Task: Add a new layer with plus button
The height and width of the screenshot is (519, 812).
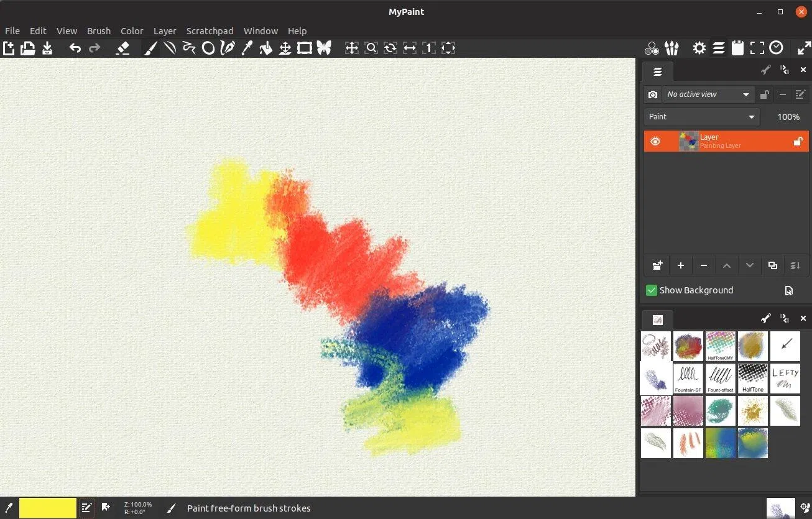Action: [681, 265]
